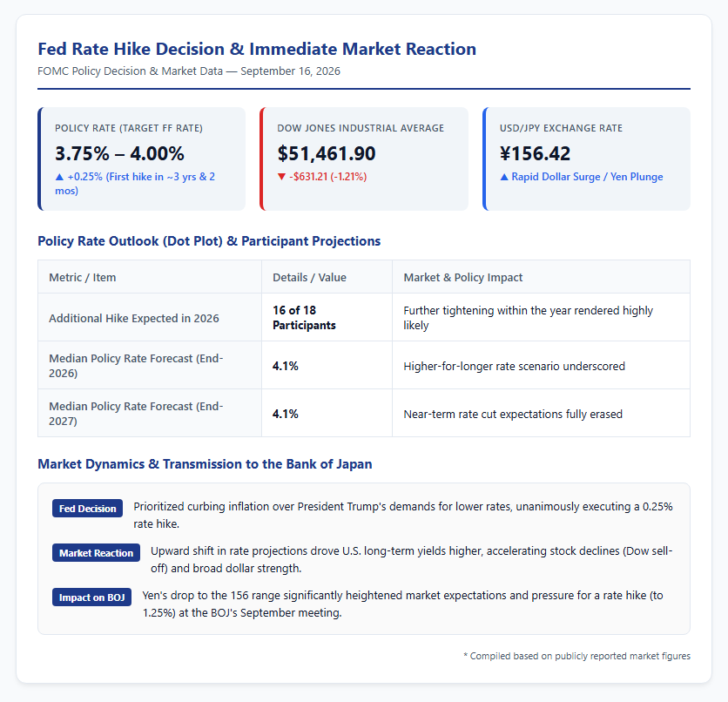Click the compiled from public figures footnote
The image size is (728, 702).
click(576, 656)
